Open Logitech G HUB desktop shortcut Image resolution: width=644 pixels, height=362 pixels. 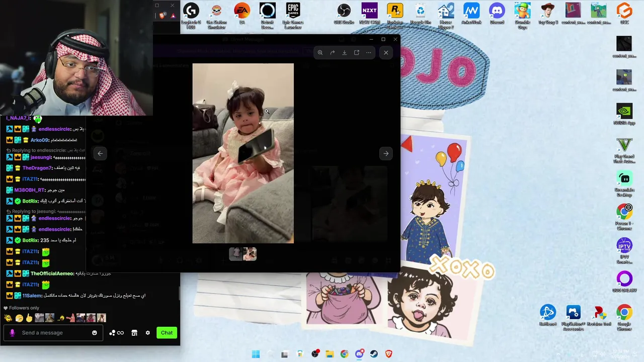pos(191,16)
